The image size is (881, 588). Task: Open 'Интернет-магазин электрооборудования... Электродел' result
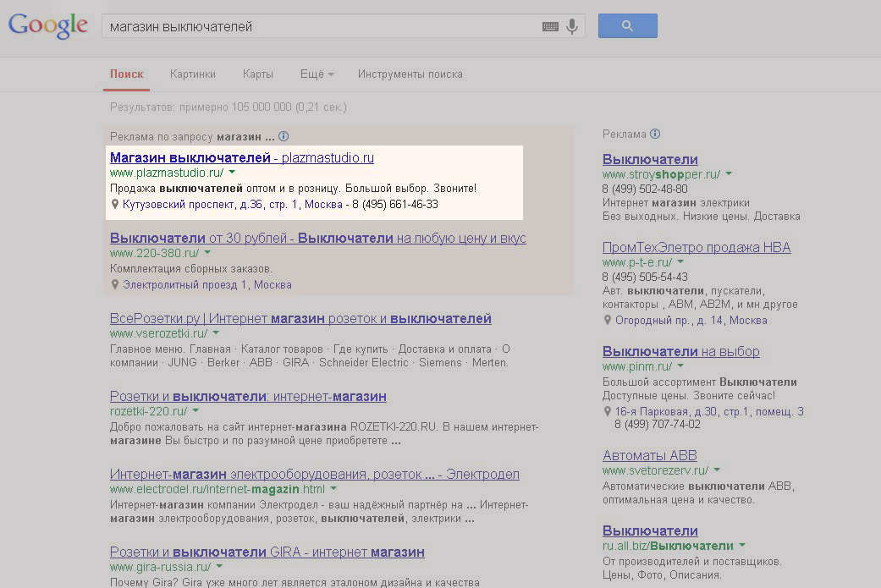tap(315, 474)
